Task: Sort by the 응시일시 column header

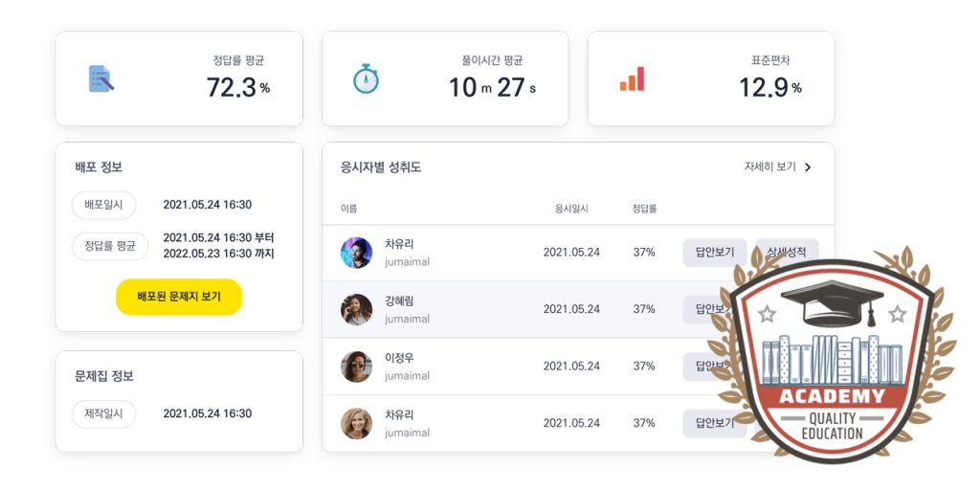Action: click(x=571, y=209)
